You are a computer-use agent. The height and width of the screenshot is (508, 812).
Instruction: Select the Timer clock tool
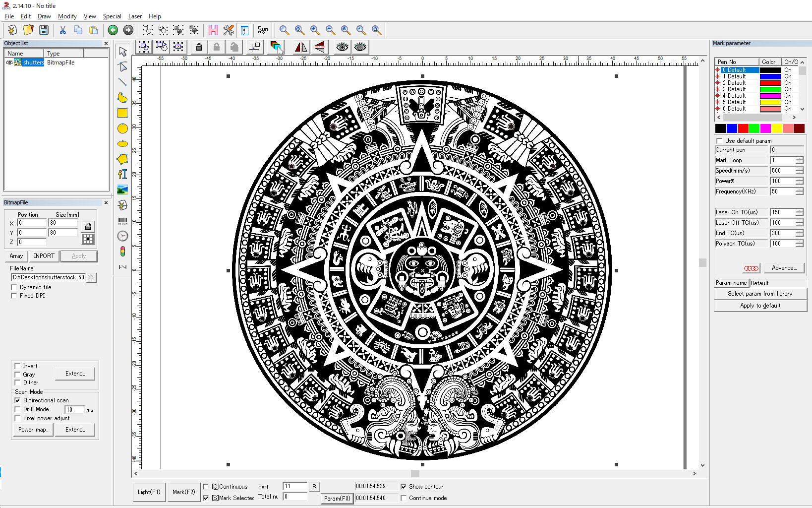(122, 236)
